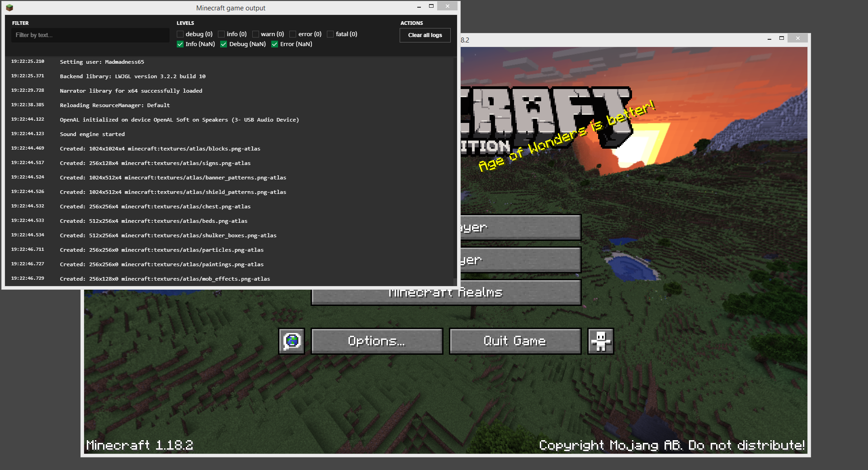868x470 pixels.
Task: Maximize the Minecraft 1.18.2 game window
Action: 782,39
